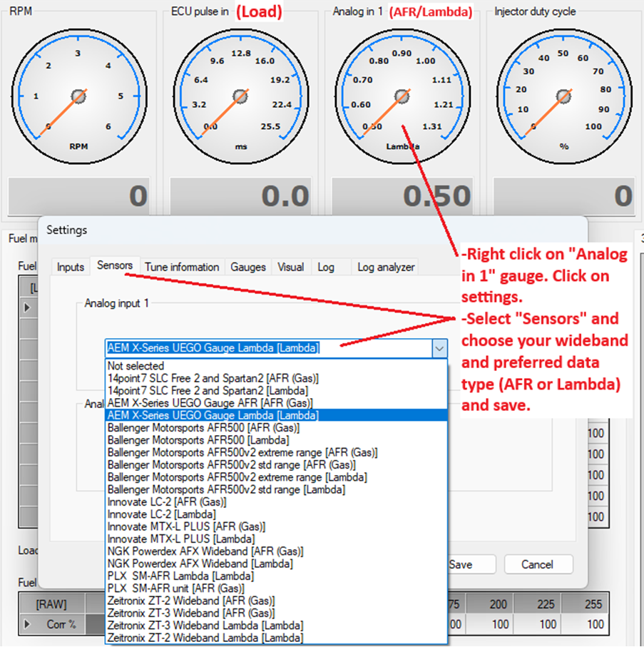This screenshot has width=644, height=647.
Task: Click the 100 cell under the 225 column
Action: click(x=538, y=624)
